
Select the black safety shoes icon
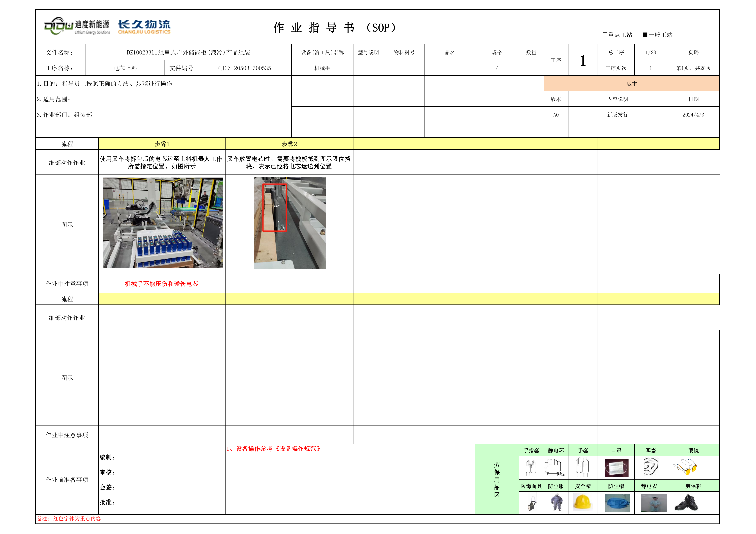(x=686, y=503)
